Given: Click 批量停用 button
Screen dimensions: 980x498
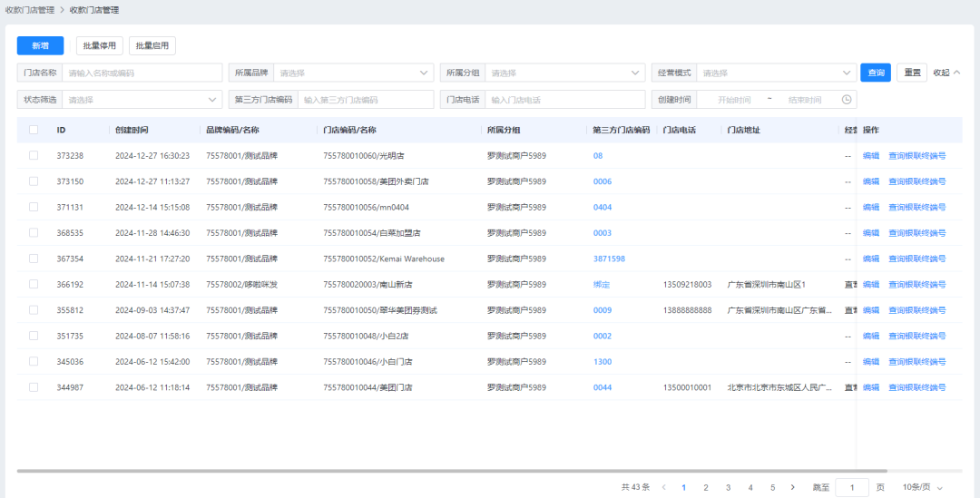Looking at the screenshot, I should tap(99, 45).
